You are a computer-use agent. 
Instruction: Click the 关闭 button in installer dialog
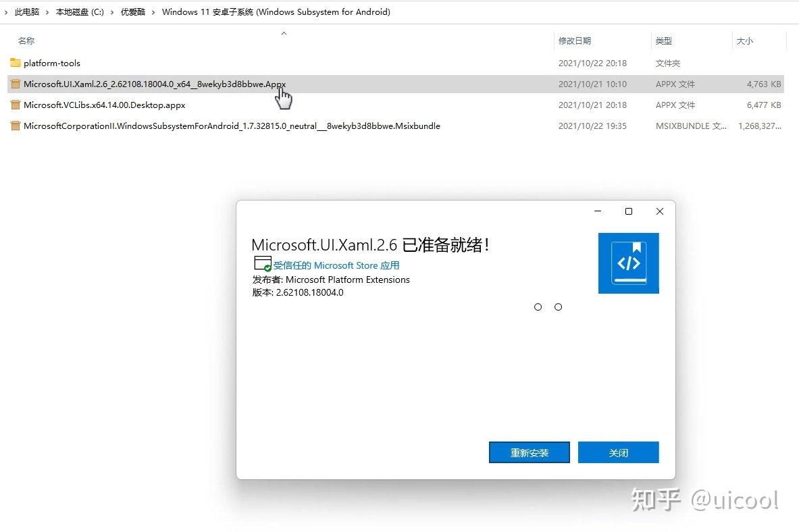click(619, 452)
